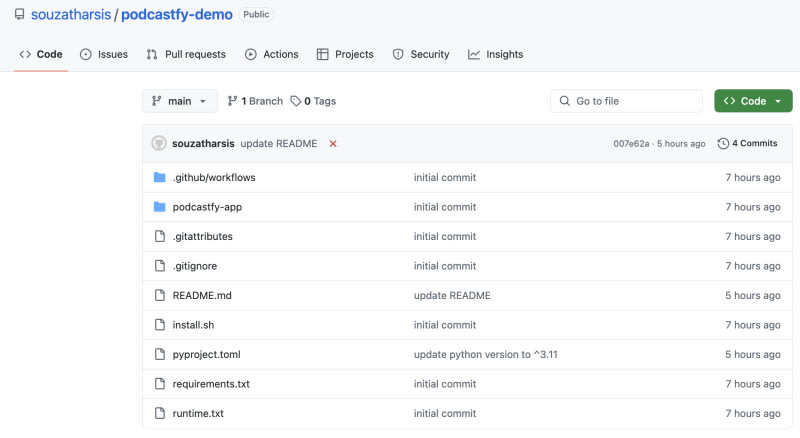Click the repository icon beside souzatharsis
This screenshot has width=800, height=438.
point(20,15)
